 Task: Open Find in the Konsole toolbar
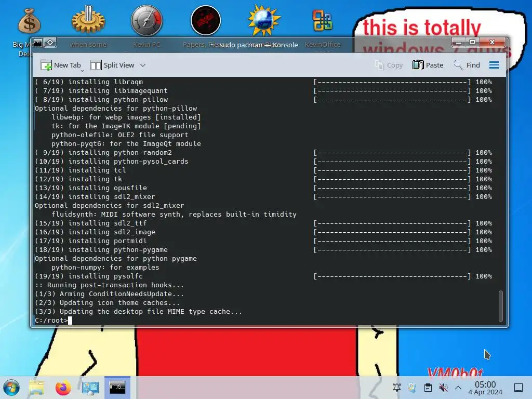(467, 65)
